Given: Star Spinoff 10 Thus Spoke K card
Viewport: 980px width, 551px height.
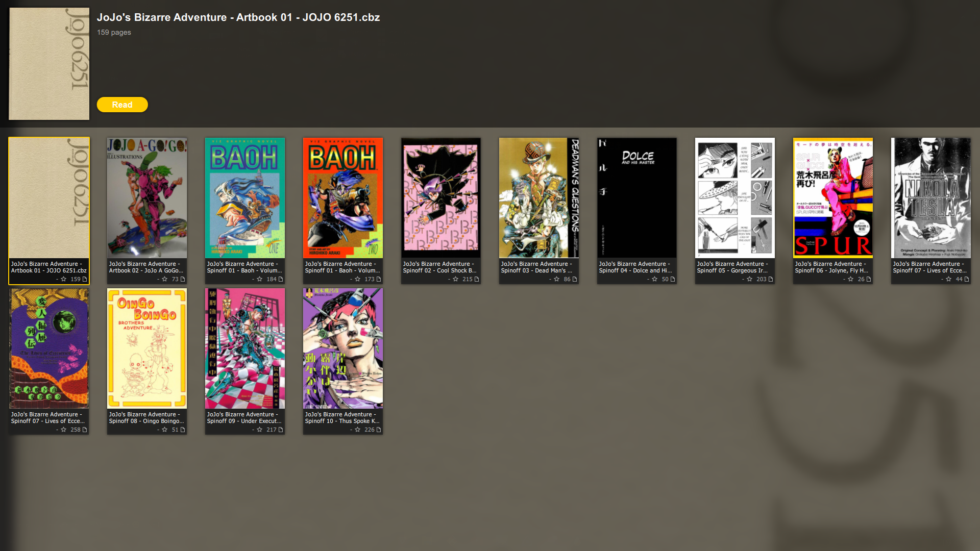Looking at the screenshot, I should [358, 430].
